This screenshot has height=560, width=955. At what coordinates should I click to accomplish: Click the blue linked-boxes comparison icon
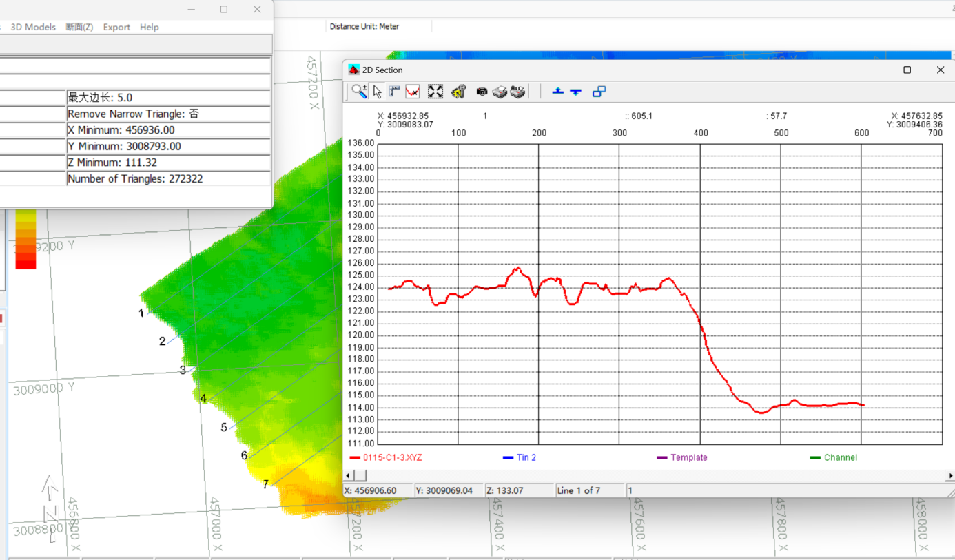coord(599,91)
